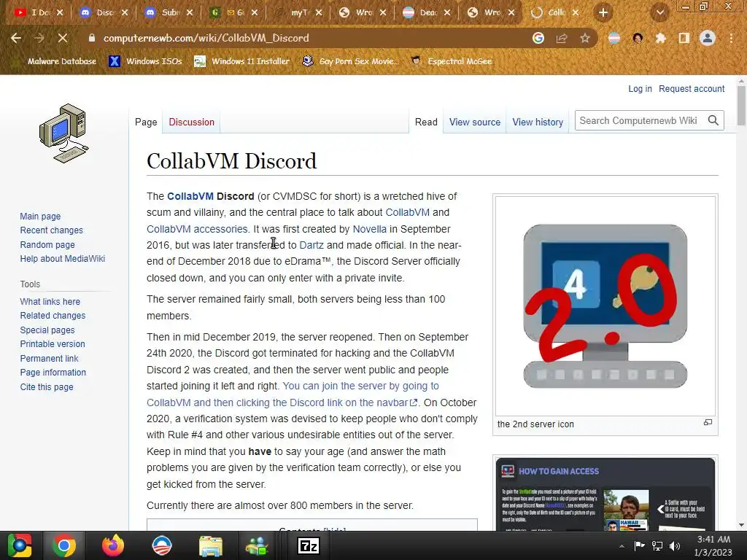747x560 pixels.
Task: Open Special pages link
Action: (x=47, y=330)
